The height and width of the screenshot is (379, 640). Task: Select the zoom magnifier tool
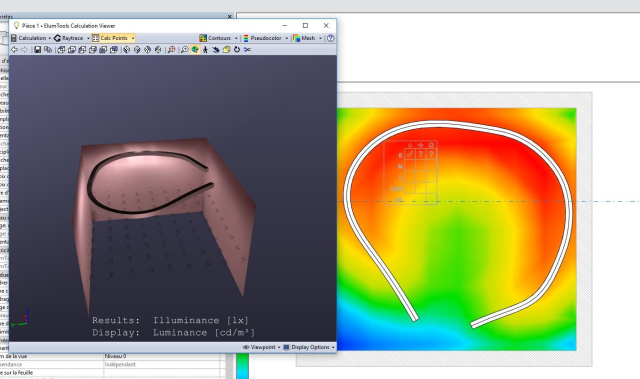pos(184,49)
